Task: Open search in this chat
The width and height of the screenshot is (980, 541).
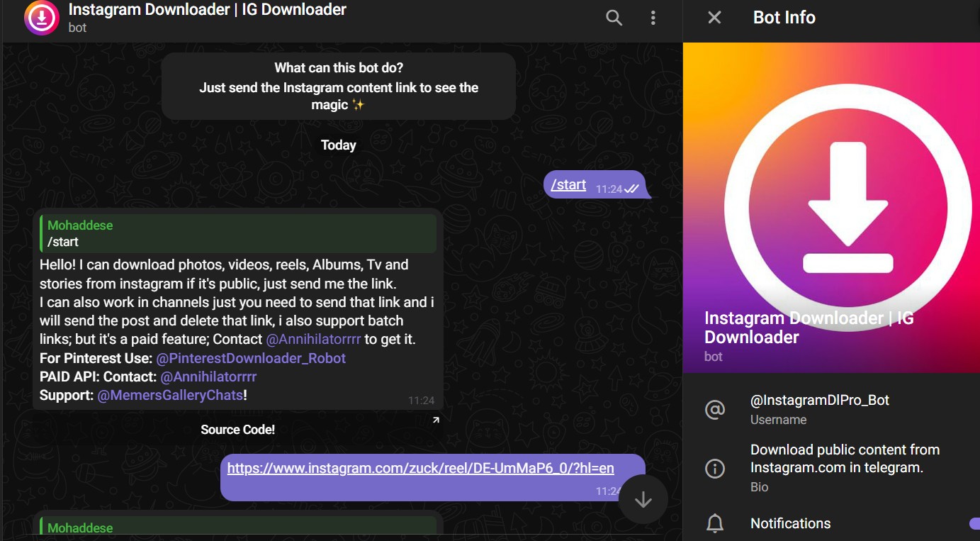Action: point(614,18)
